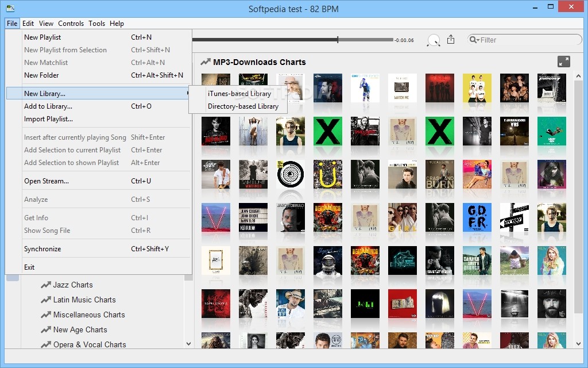Click sidebar scroll down arrow

click(x=188, y=344)
